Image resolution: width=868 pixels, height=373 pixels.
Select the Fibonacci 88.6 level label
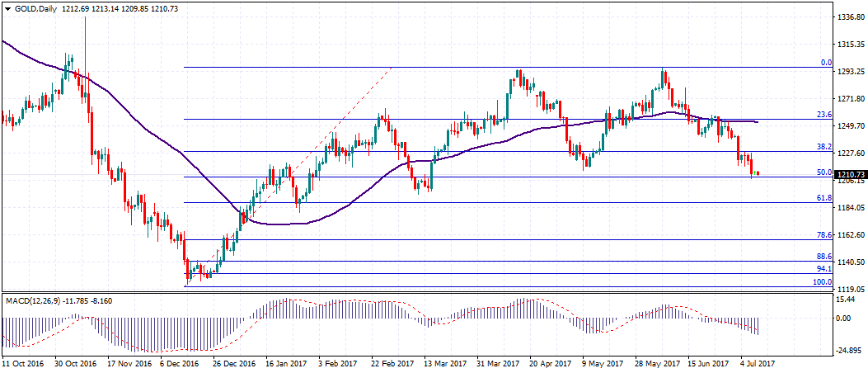823,257
